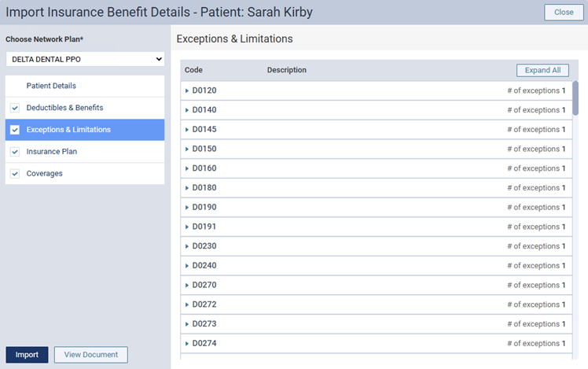
Task: Close the Import Insurance Benefit dialog
Action: tap(564, 12)
